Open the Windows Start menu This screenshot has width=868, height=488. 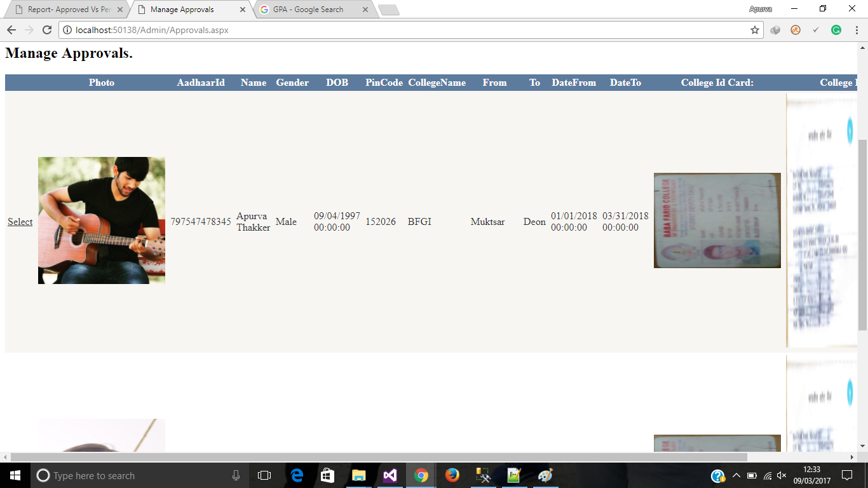(15, 475)
